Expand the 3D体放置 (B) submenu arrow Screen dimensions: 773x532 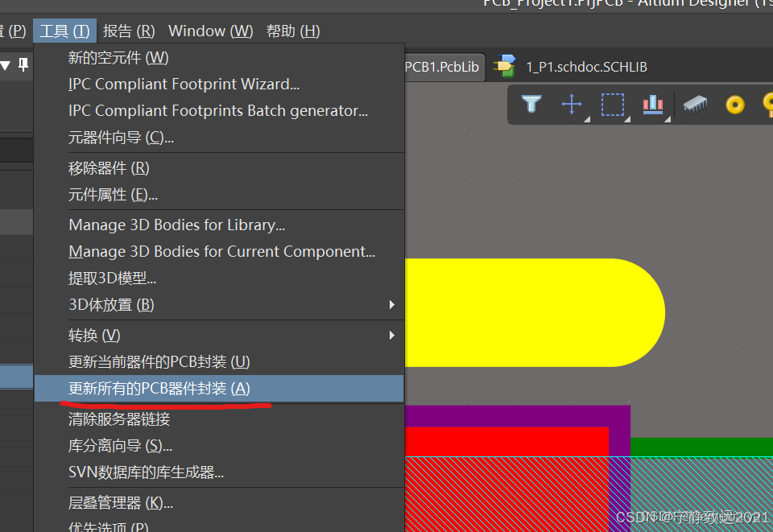(x=392, y=305)
